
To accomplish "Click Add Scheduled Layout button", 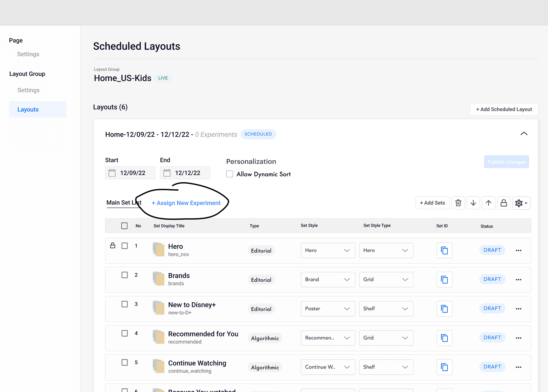I will click(504, 109).
